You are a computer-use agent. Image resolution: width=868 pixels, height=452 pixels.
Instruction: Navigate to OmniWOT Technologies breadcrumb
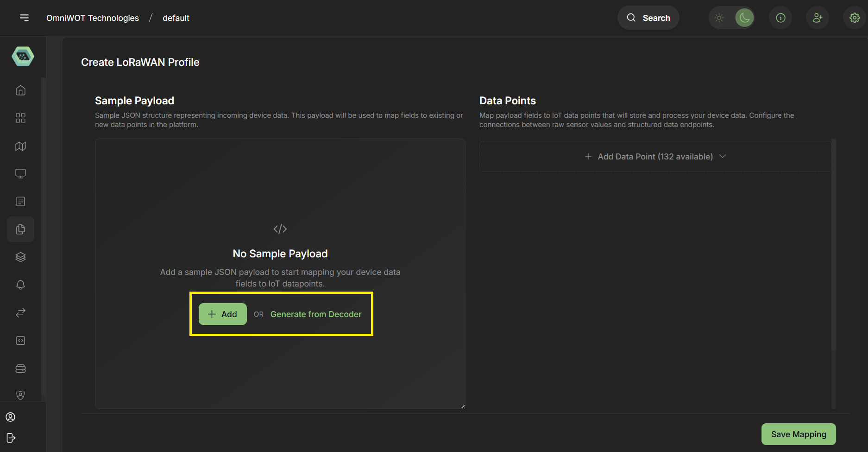coord(92,18)
